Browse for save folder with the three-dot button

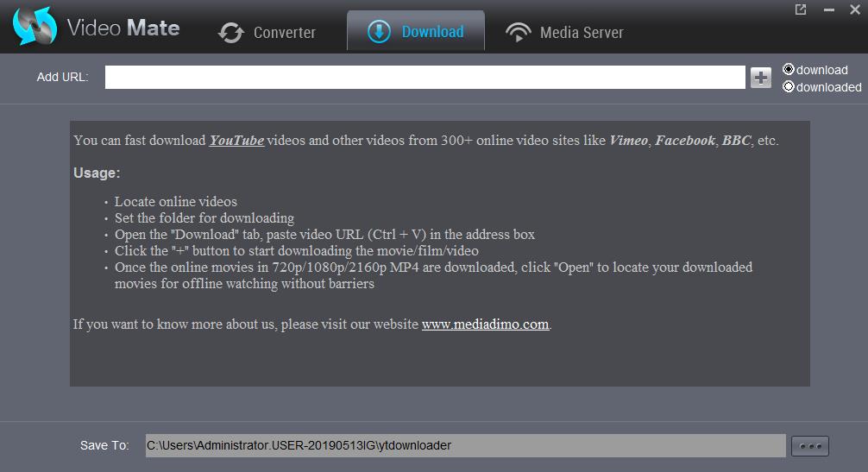(x=811, y=446)
